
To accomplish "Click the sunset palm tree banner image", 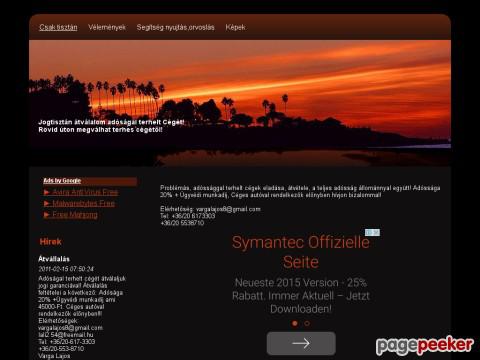I will (x=240, y=103).
